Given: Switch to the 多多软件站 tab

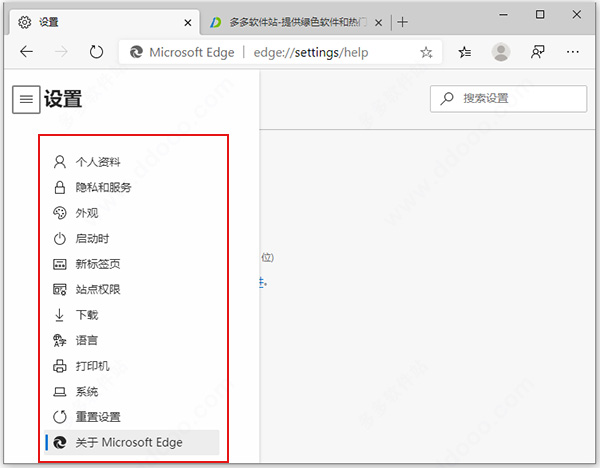Looking at the screenshot, I should point(295,22).
